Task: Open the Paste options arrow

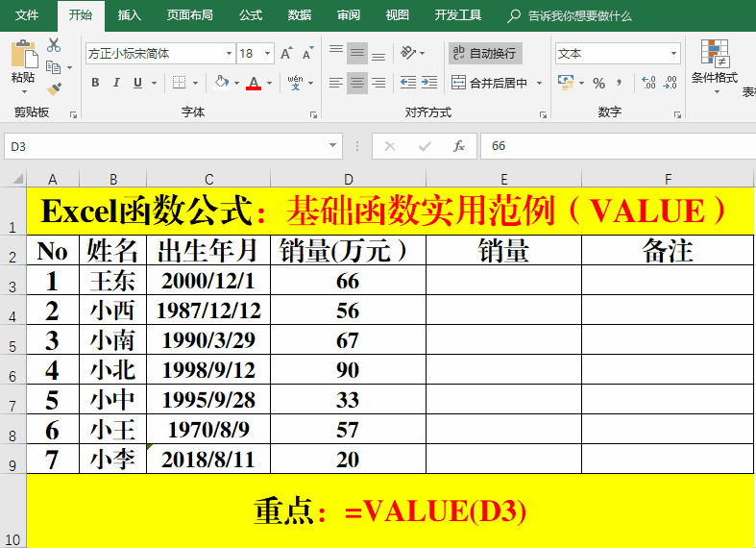Action: pyautogui.click(x=24, y=91)
